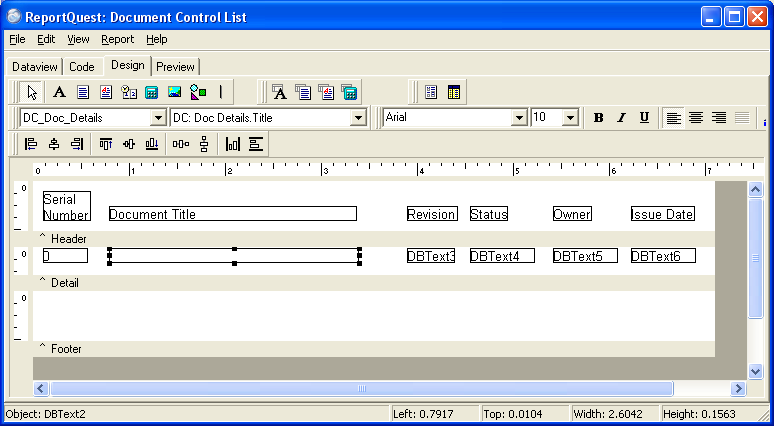Align selected objects to horizontal centers

point(54,144)
